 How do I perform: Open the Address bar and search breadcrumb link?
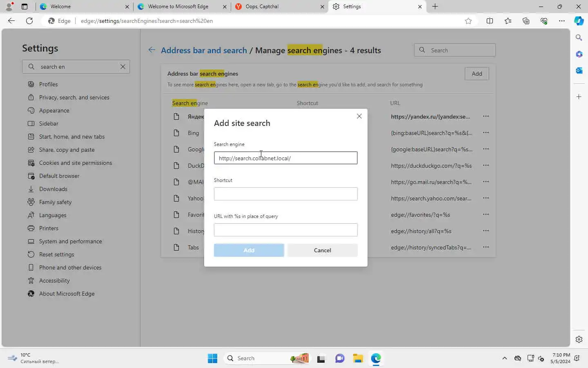click(204, 50)
